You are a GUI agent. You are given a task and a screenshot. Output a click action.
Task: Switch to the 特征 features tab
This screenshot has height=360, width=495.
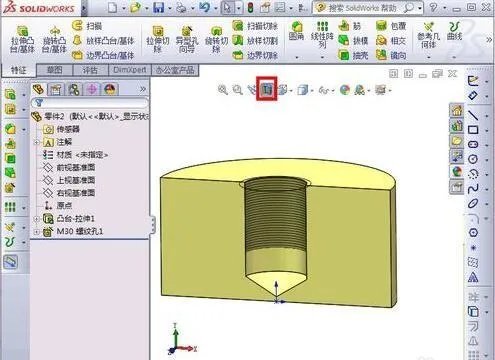(x=18, y=70)
